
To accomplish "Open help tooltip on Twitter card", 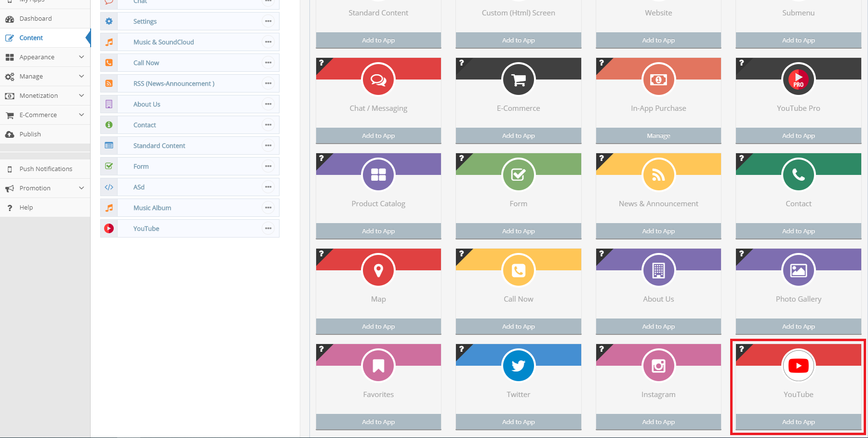I will 461,349.
